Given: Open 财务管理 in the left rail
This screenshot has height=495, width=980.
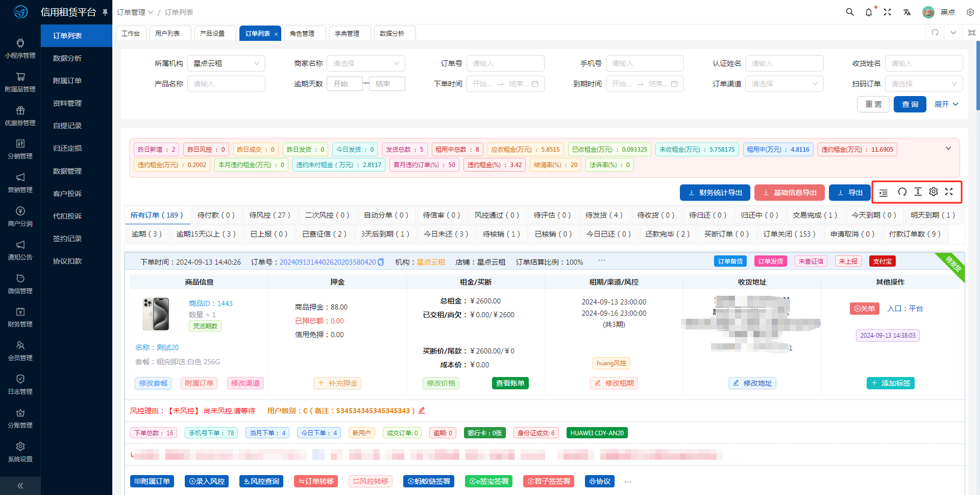Looking at the screenshot, I should point(20,318).
